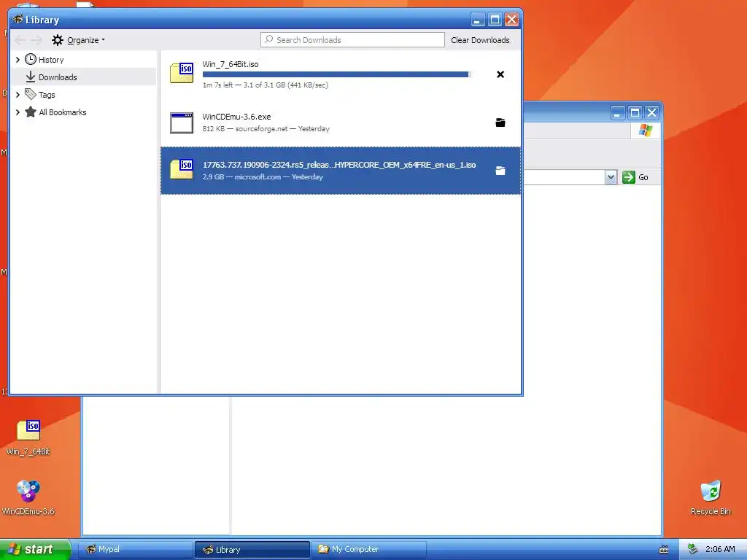747x560 pixels.
Task: Click the WinCDEmu-3.6.exe file icon in list
Action: pyautogui.click(x=182, y=122)
